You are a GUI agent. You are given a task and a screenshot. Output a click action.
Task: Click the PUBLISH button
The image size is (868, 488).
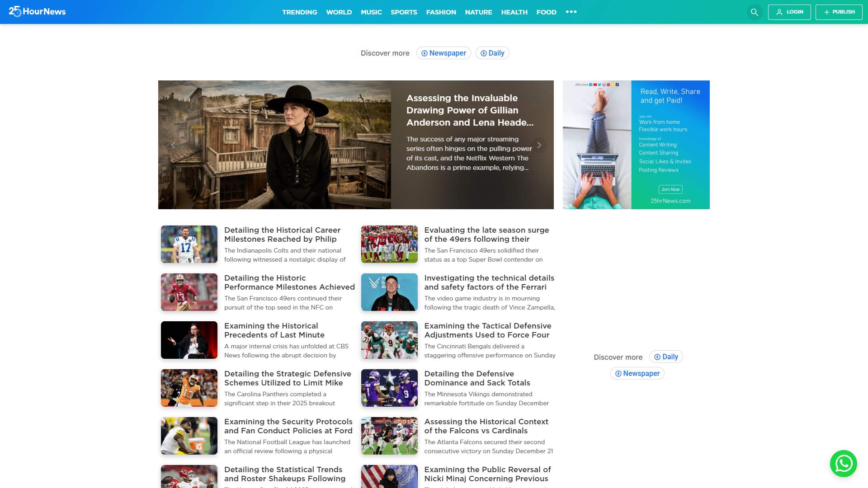839,12
